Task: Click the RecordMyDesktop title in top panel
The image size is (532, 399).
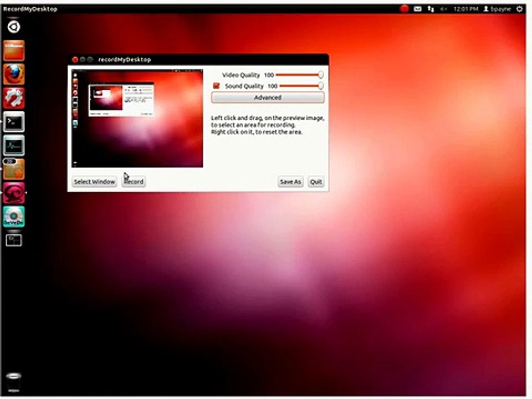Action: click(30, 9)
